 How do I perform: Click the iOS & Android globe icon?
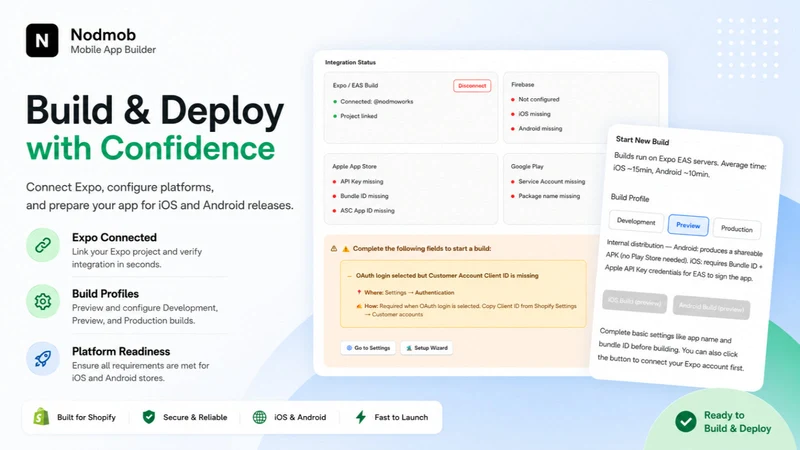(260, 417)
